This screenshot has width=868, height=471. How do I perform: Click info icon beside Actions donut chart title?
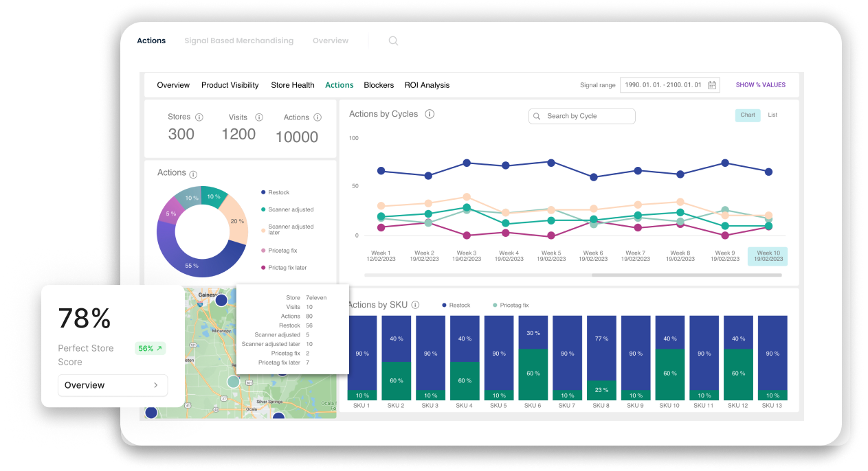click(x=193, y=174)
